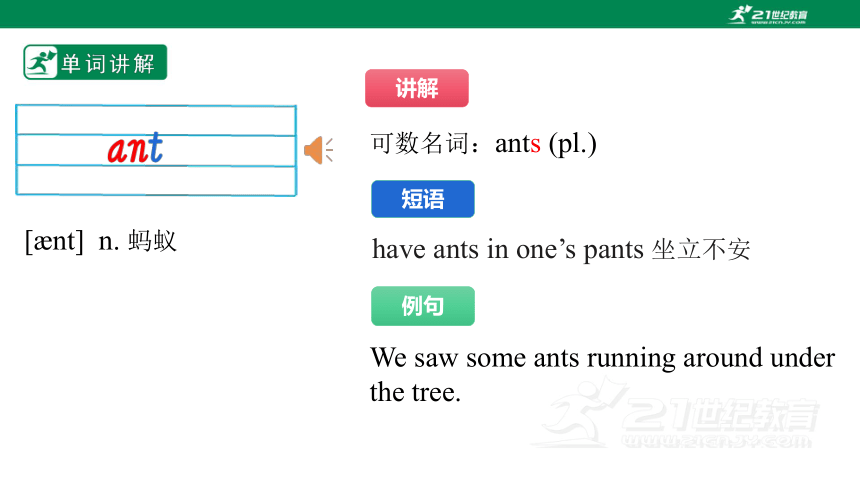Click the runner icon beside 单词讲解
Image resolution: width=860 pixels, height=484 pixels.
41,63
